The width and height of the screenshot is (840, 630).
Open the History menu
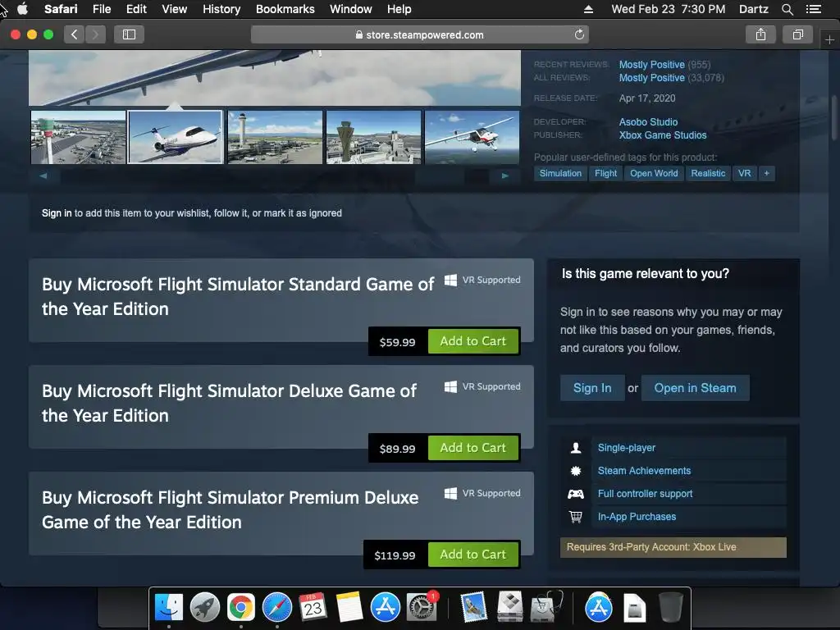221,9
